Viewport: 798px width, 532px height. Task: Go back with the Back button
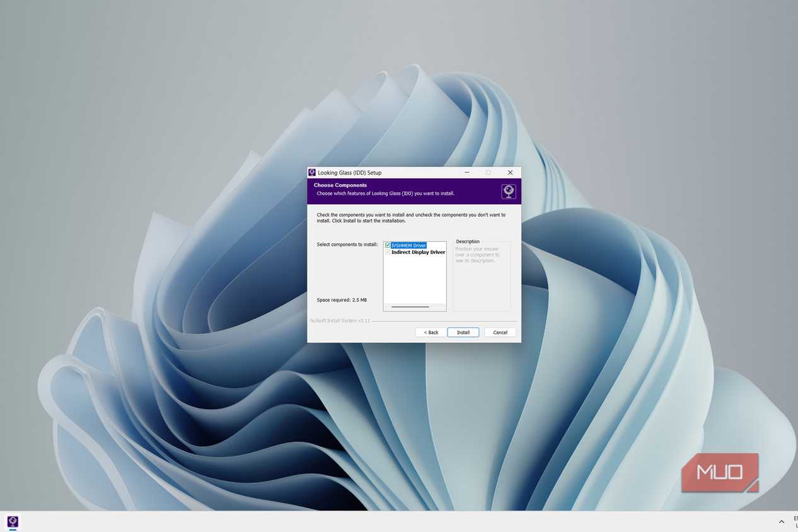pyautogui.click(x=431, y=332)
